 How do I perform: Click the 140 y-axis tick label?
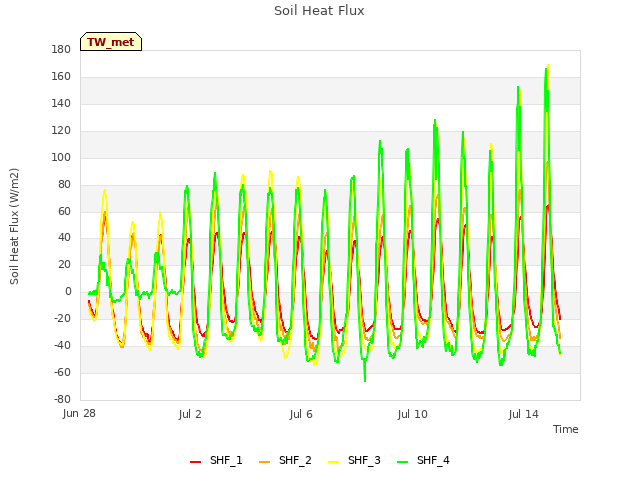pos(61,104)
